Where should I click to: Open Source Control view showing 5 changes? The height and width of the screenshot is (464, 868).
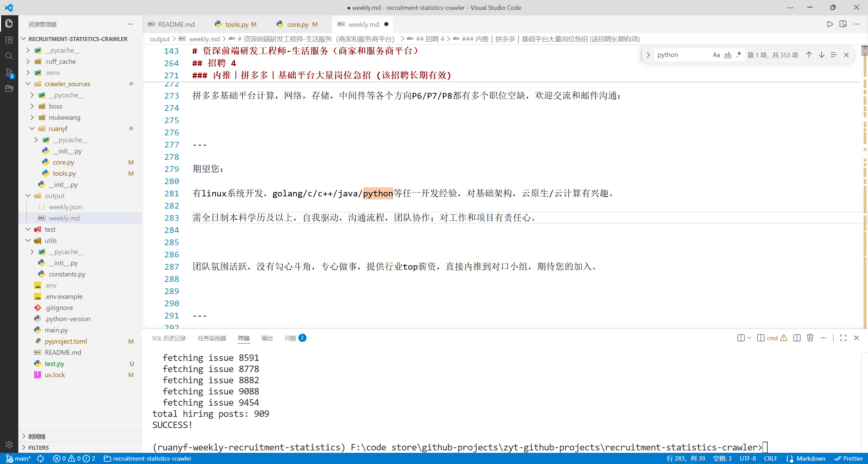pos(9,73)
